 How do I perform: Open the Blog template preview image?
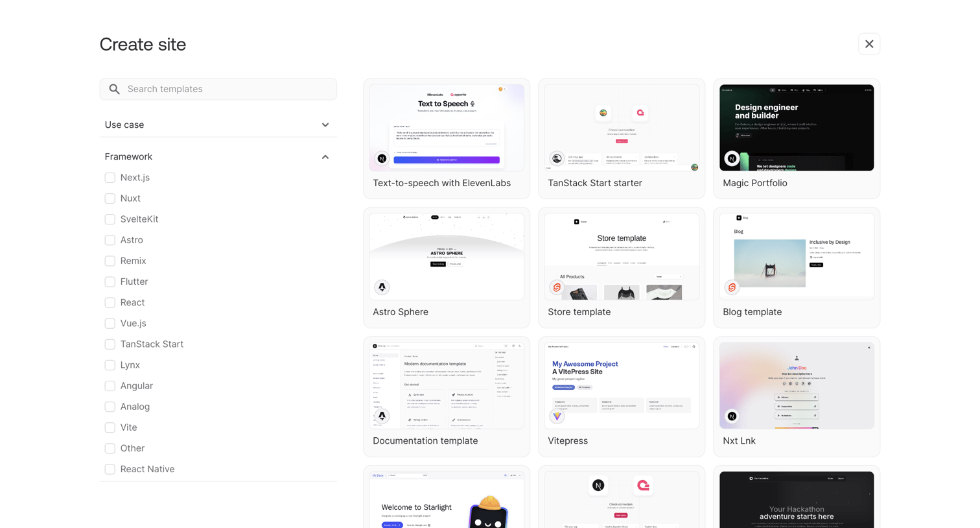coord(797,256)
